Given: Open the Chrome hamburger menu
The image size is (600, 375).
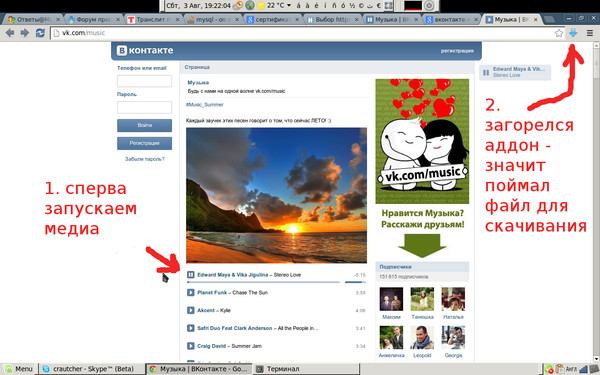Looking at the screenshot, I should [x=590, y=33].
